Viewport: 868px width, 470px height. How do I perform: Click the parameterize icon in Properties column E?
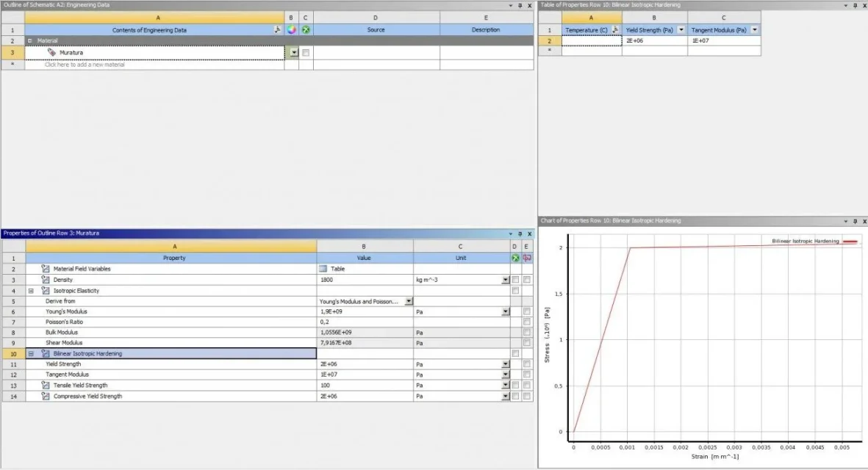(x=526, y=258)
